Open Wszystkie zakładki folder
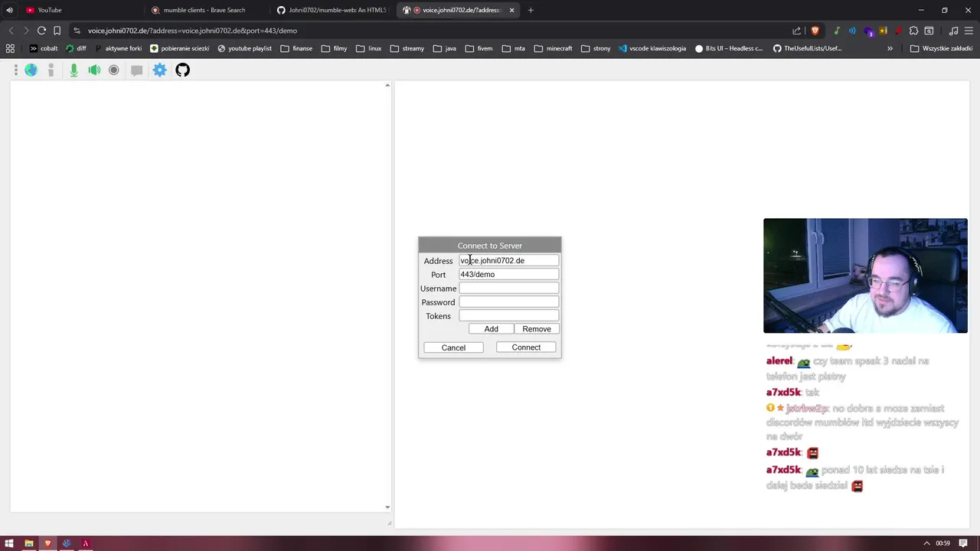The height and width of the screenshot is (551, 980). [941, 48]
